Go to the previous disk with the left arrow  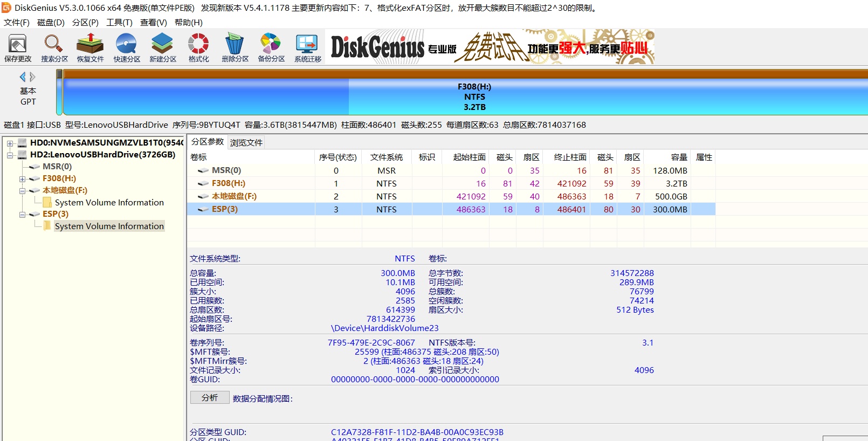(x=23, y=77)
